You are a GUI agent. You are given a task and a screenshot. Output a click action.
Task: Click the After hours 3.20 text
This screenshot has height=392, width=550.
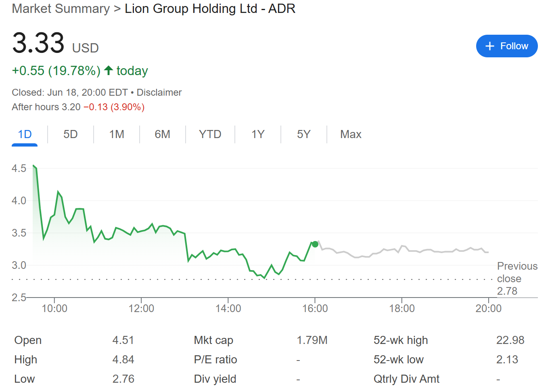pyautogui.click(x=46, y=107)
